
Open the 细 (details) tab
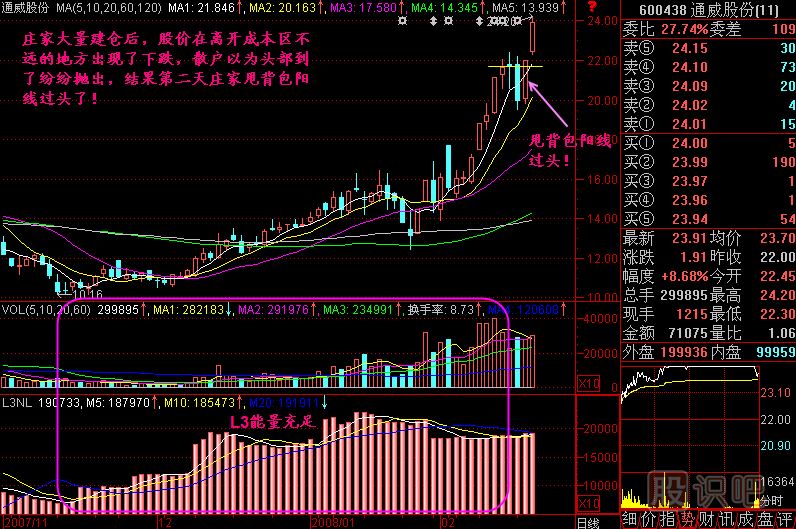(630, 519)
